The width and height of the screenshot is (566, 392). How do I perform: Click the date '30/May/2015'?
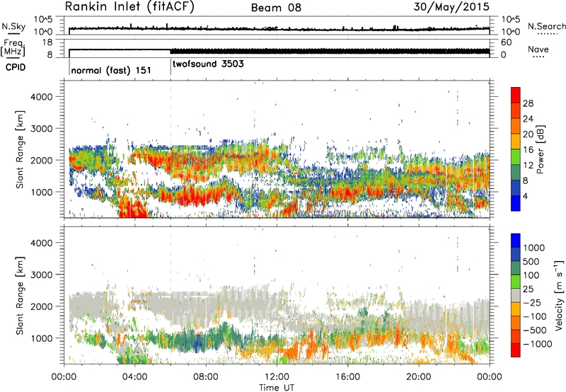pos(451,7)
